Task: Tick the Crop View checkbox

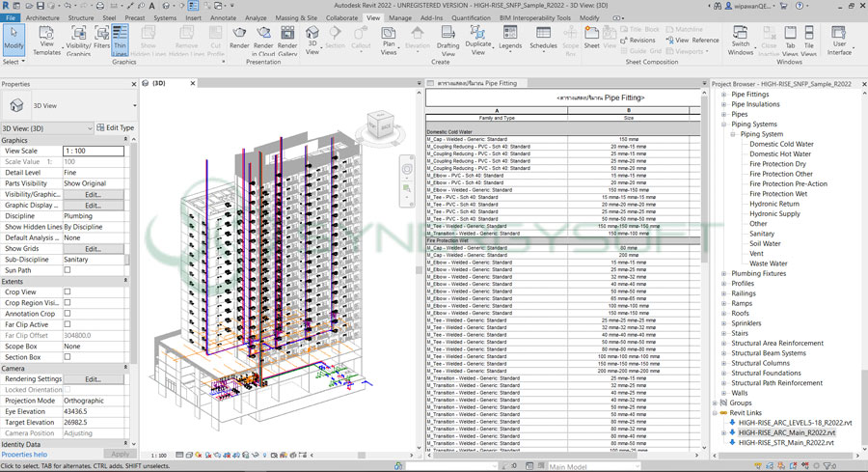Action: pyautogui.click(x=68, y=292)
